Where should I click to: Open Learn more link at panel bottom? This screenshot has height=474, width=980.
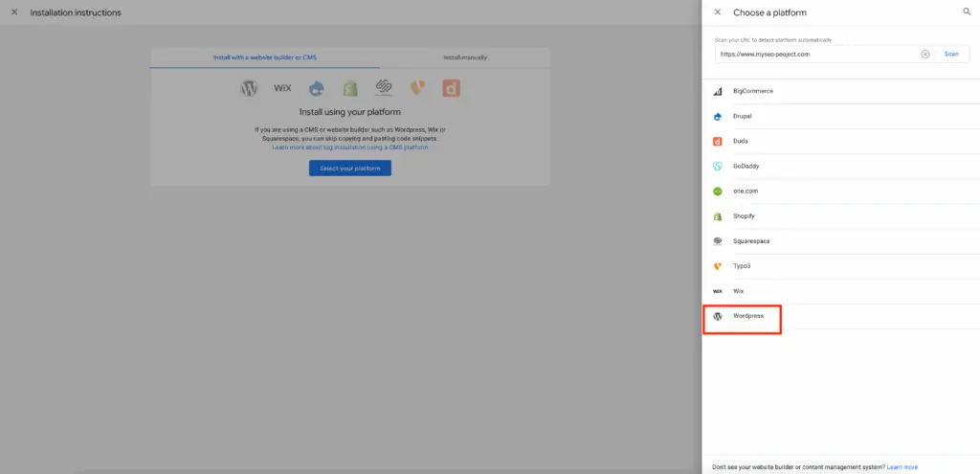click(x=902, y=467)
